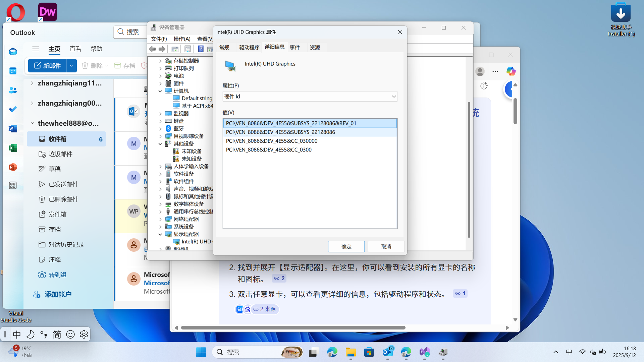This screenshot has height=362, width=644.
Task: Click Copilot icon in browser toolbar
Action: pyautogui.click(x=511, y=71)
